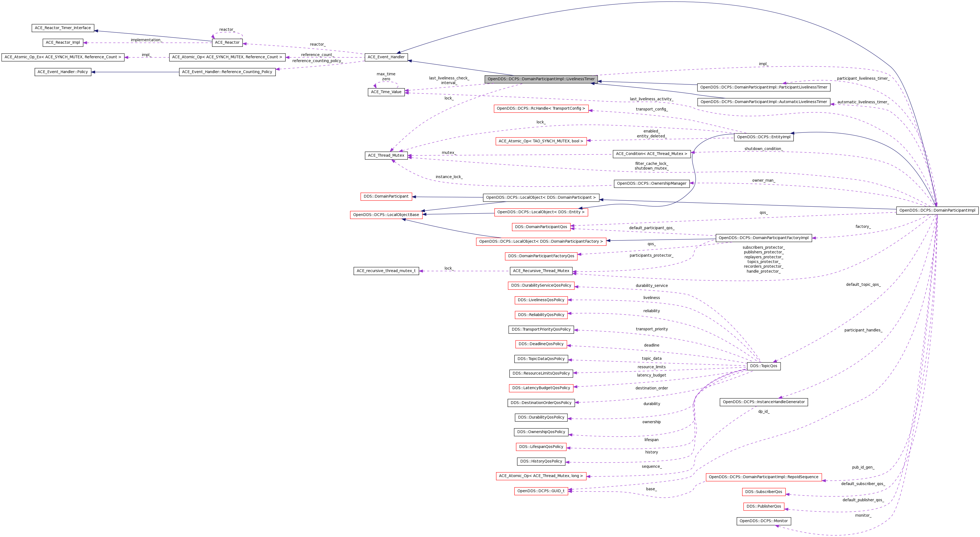
Task: Click the last_liveliness_activity_ edge label
Action: 651,99
